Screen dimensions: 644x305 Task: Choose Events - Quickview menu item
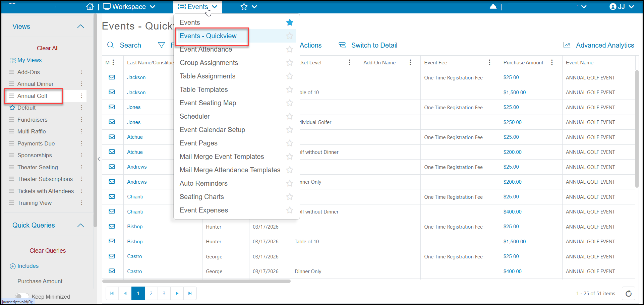coord(208,36)
